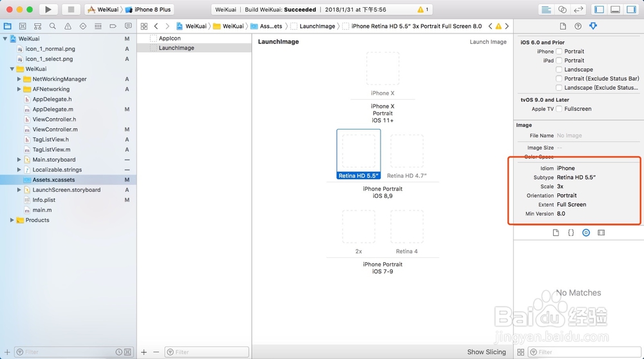Open the Breakpoint navigator
Viewport: 644px width, 359px height.
click(x=113, y=26)
